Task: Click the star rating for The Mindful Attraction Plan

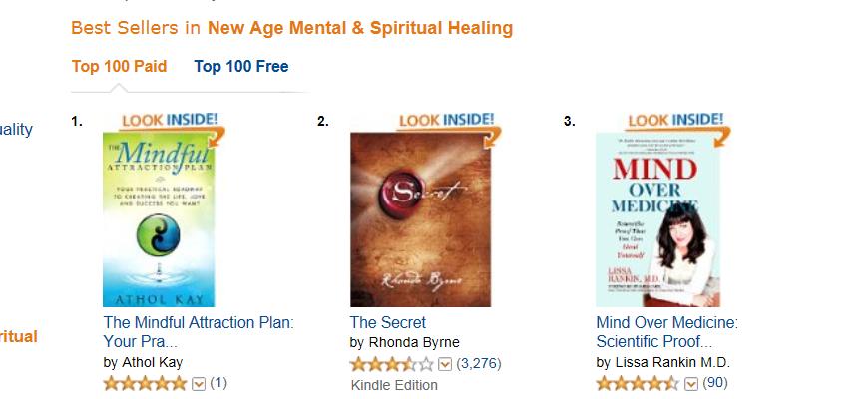Action: click(x=145, y=383)
